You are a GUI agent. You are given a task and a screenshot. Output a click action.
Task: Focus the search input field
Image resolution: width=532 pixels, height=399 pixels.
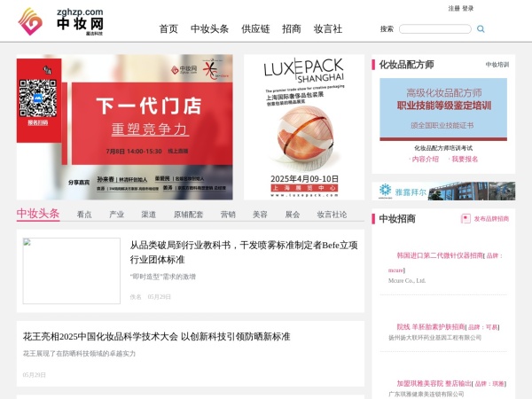[435, 29]
